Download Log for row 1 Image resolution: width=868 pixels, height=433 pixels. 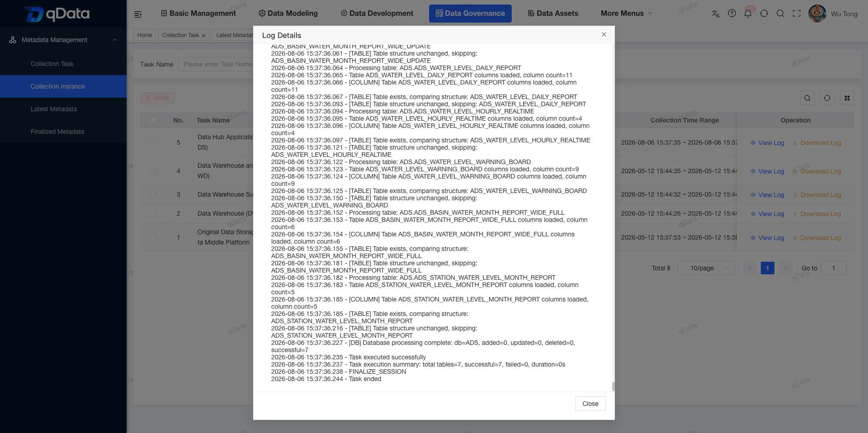pyautogui.click(x=816, y=238)
